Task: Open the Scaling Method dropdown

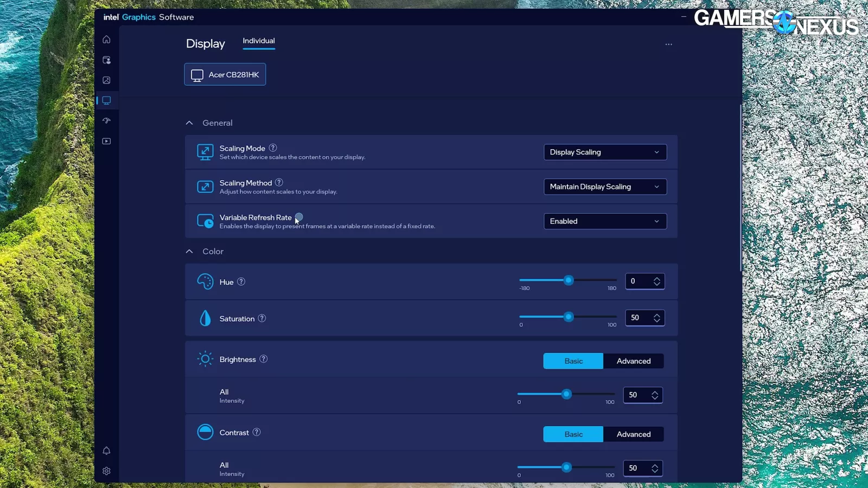Action: click(605, 187)
